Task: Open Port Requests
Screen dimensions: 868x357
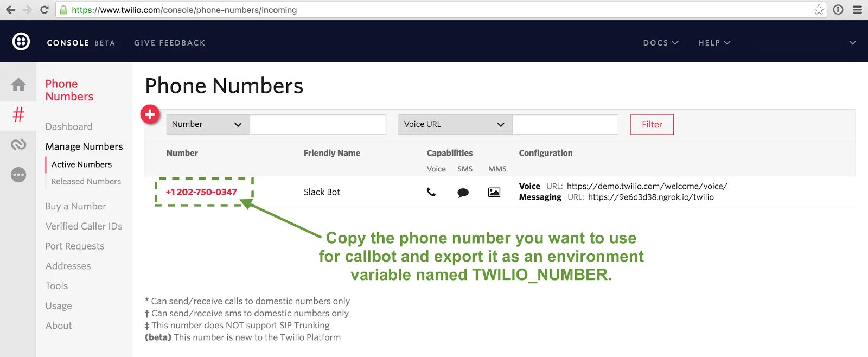Action: point(74,246)
